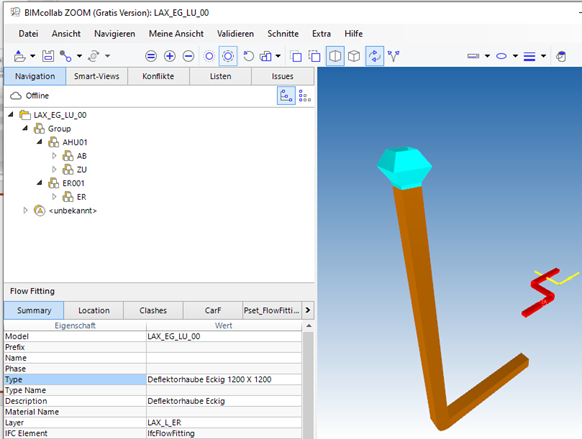The image size is (582, 439).
Task: Expand the ER tree node
Action: [x=54, y=196]
